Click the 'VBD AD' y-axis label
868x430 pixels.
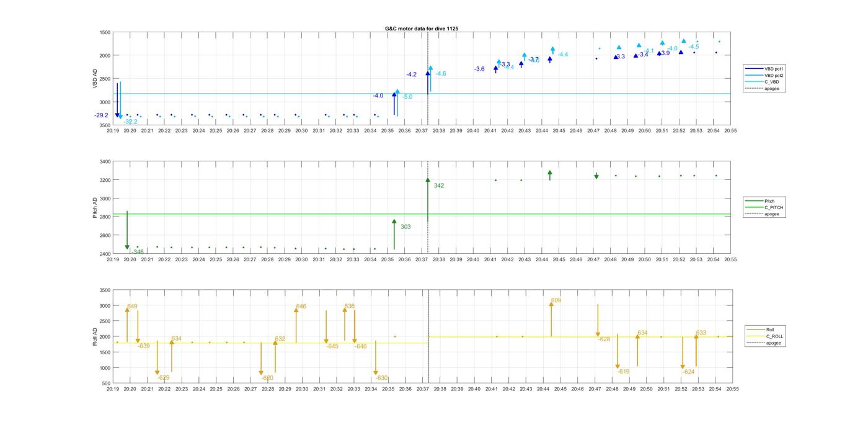[x=95, y=79]
